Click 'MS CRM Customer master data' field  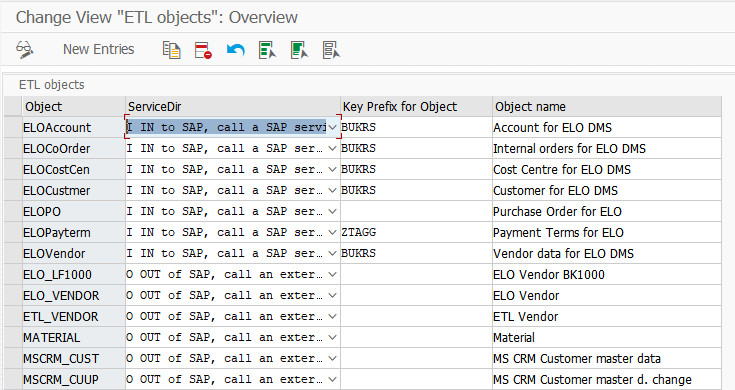point(607,359)
